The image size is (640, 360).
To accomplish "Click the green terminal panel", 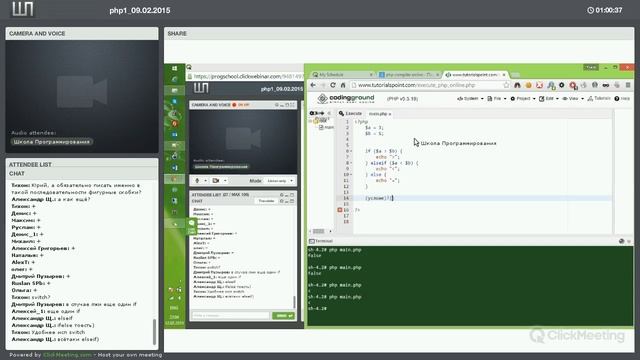I will coord(469,286).
